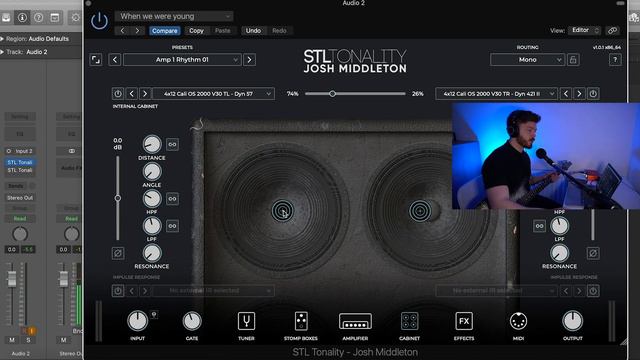This screenshot has width=640, height=360.
Task: Expand the Region: Audio Defaults disclosure triangle
Action: (x=2, y=39)
